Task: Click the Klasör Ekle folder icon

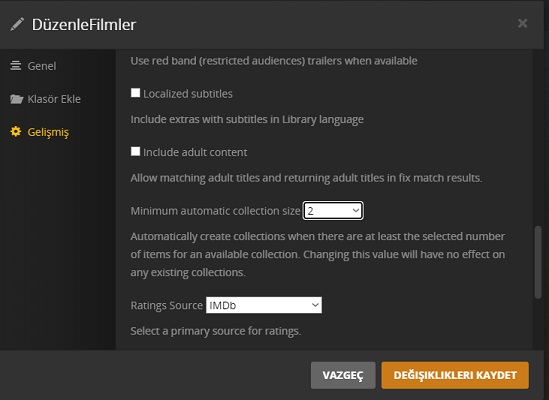Action: pos(16,99)
